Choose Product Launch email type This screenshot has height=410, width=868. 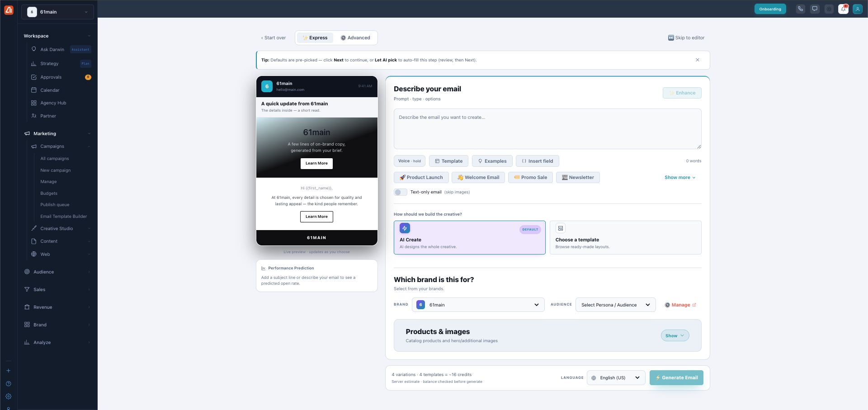pyautogui.click(x=421, y=178)
